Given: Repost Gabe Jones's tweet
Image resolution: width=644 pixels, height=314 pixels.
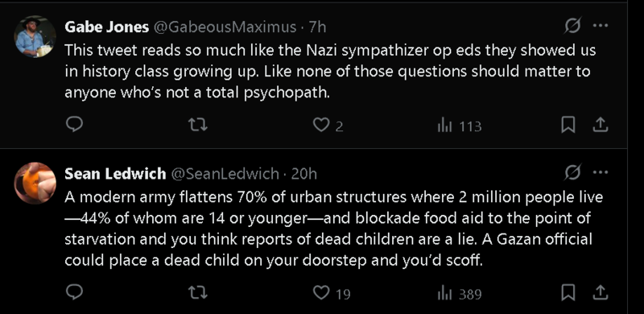Looking at the screenshot, I should 197,125.
